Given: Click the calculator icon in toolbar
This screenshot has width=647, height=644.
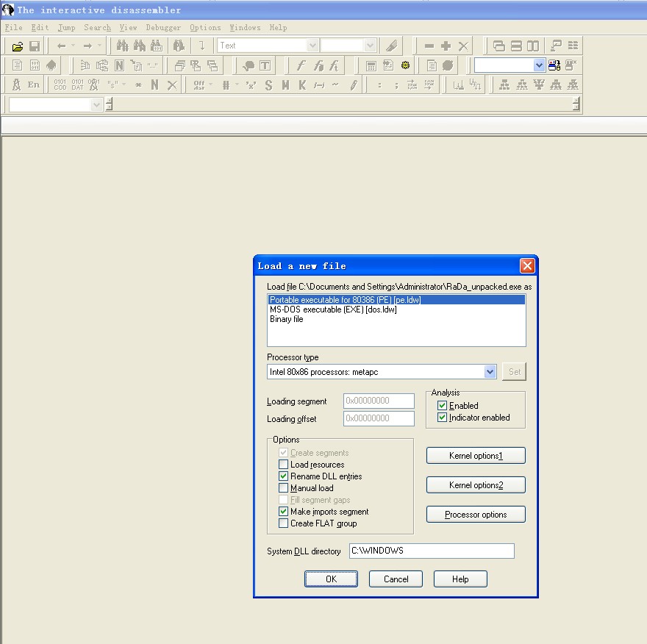Looking at the screenshot, I should pos(371,65).
